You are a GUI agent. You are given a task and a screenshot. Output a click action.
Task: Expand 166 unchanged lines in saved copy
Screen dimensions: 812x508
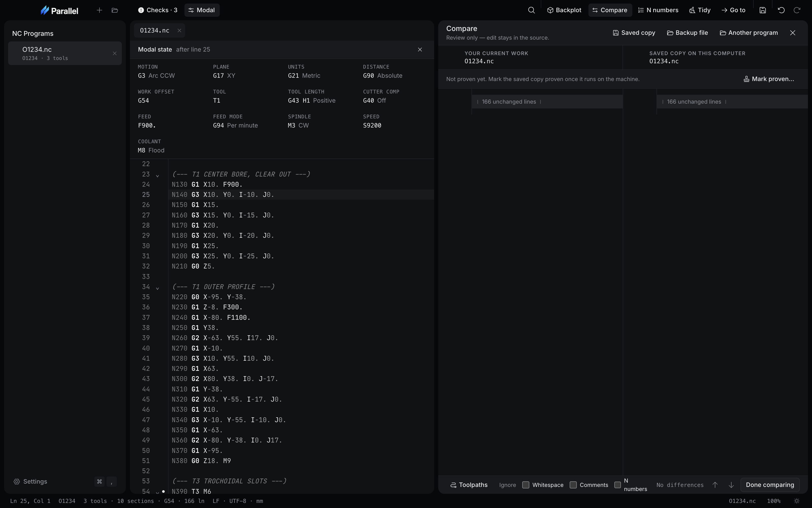[x=732, y=102]
